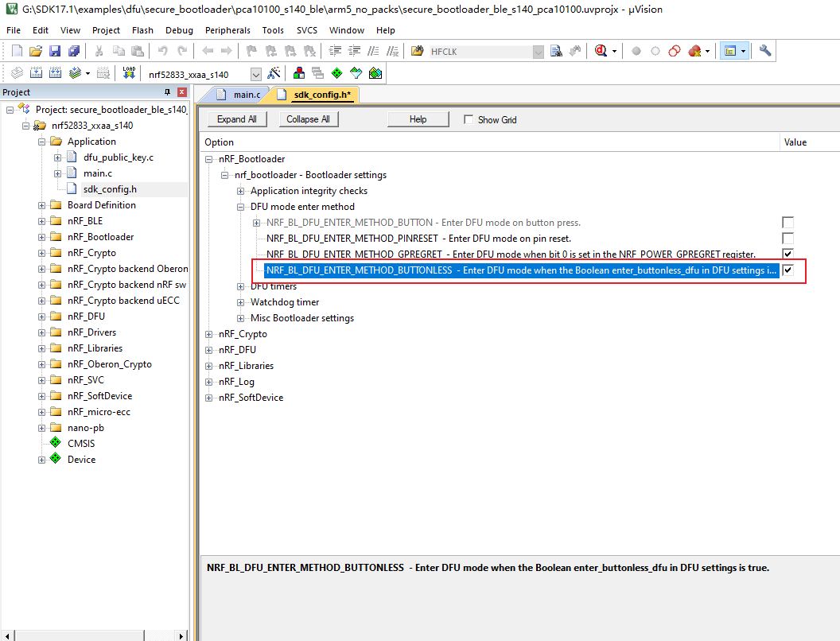Start the debug session with the magnifier d icon
The height and width of the screenshot is (641, 840).
pos(601,51)
